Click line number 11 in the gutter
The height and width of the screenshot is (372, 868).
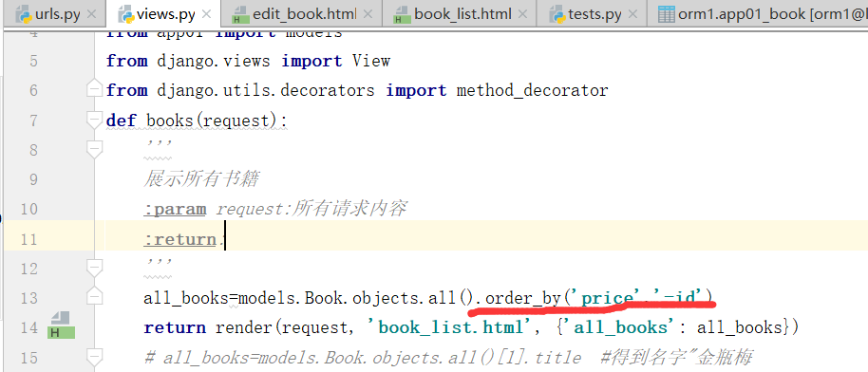(x=28, y=239)
